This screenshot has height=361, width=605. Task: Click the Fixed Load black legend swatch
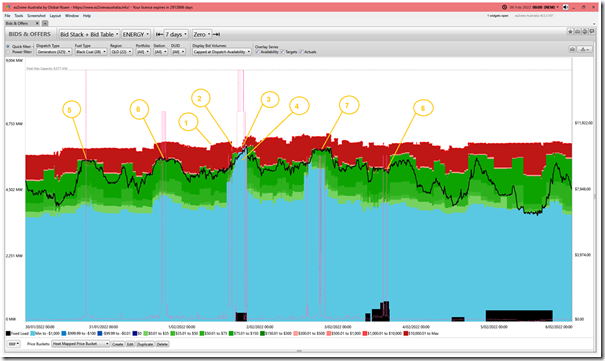(x=8, y=333)
